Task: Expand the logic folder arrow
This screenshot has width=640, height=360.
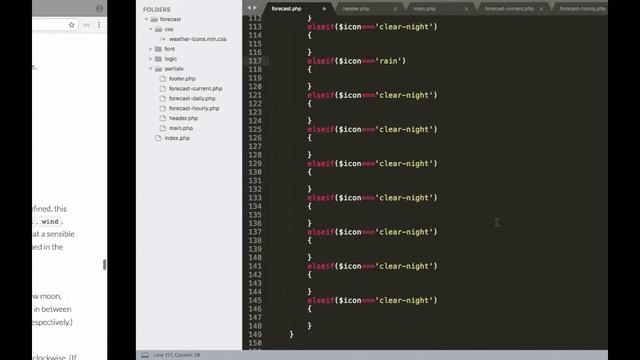Action: pyautogui.click(x=151, y=59)
